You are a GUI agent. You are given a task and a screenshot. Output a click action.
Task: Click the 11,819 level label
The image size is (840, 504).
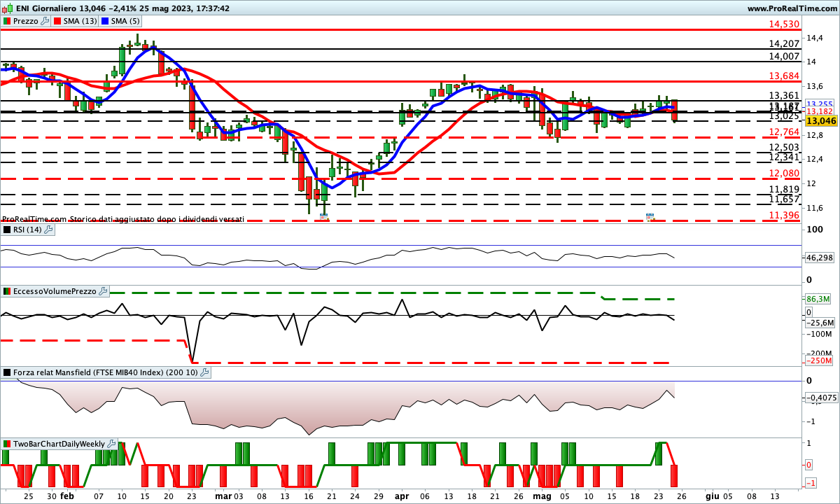(x=784, y=189)
